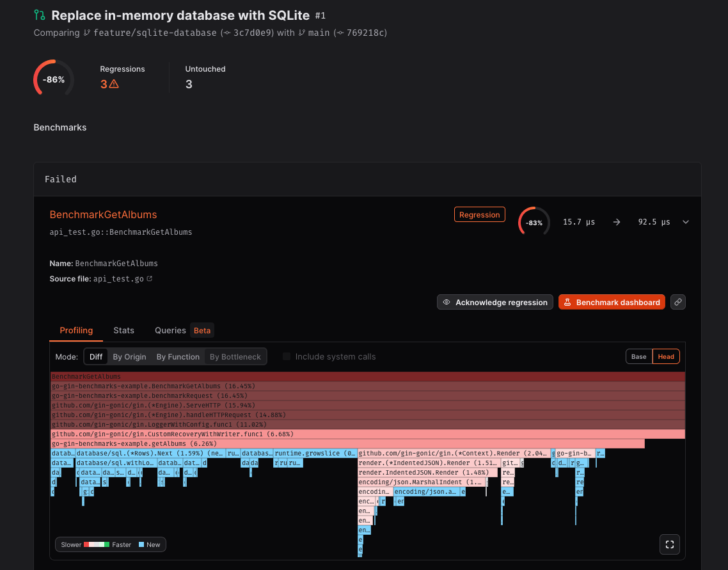
Task: Click the branch icon before main
Action: (302, 33)
